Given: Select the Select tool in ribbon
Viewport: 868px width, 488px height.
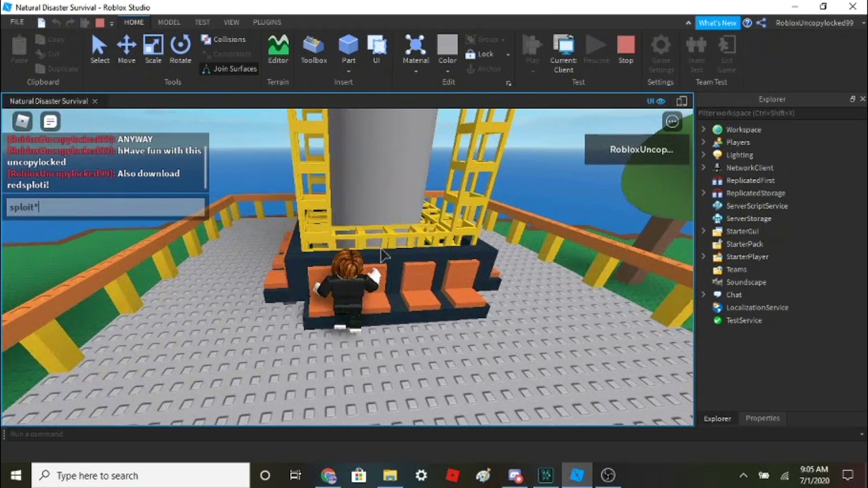Looking at the screenshot, I should (x=100, y=50).
